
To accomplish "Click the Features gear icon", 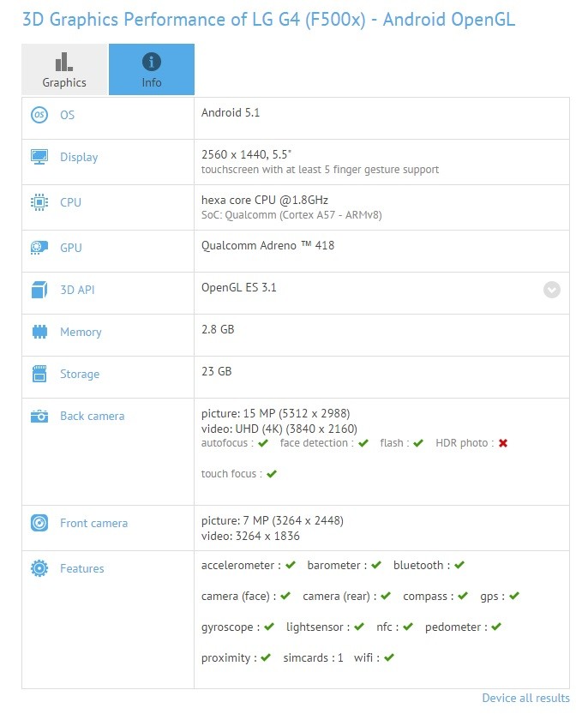I will pos(39,568).
